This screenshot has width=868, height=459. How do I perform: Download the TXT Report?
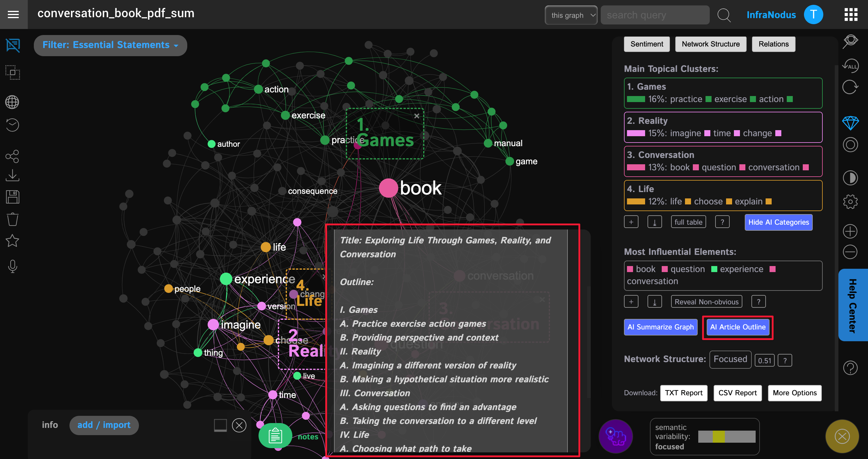[x=683, y=393]
